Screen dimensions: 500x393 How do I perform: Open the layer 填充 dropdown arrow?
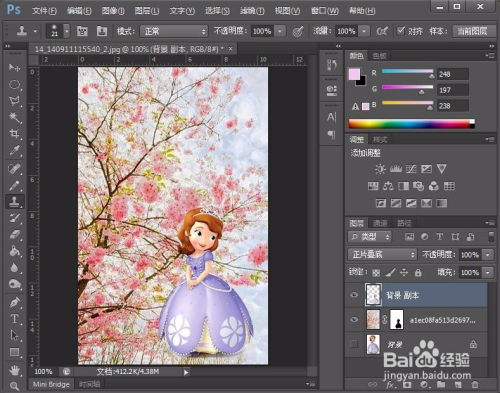pyautogui.click(x=488, y=273)
